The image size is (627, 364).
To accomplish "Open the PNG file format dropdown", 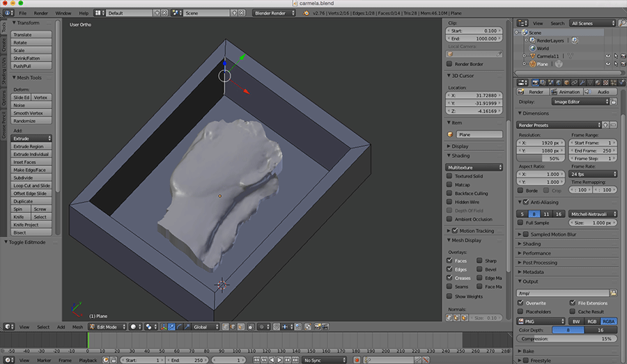I will [541, 322].
